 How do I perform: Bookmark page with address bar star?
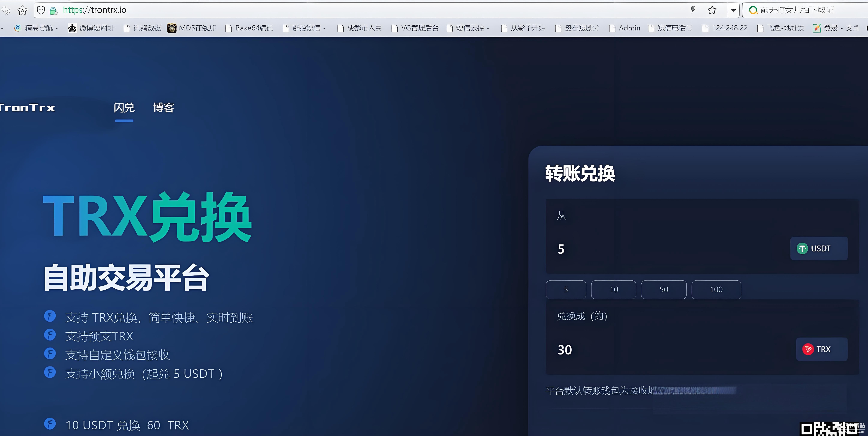tap(712, 10)
